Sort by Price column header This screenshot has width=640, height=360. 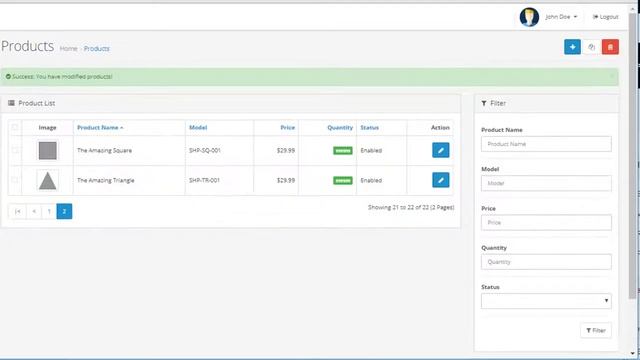pos(287,127)
